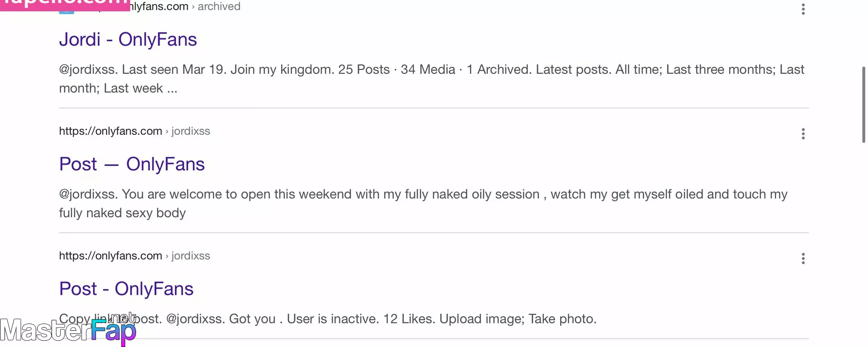Click the snippet mentioning 'User is inactive. 12 Likes'
Image resolution: width=868 pixels, height=347 pixels.
(328, 318)
